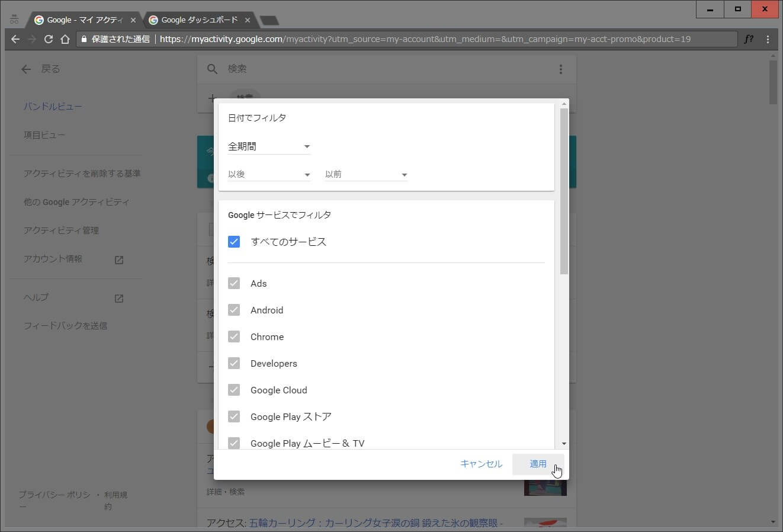The width and height of the screenshot is (783, 532).
Task: Click the search magnifier icon
Action: point(212,69)
